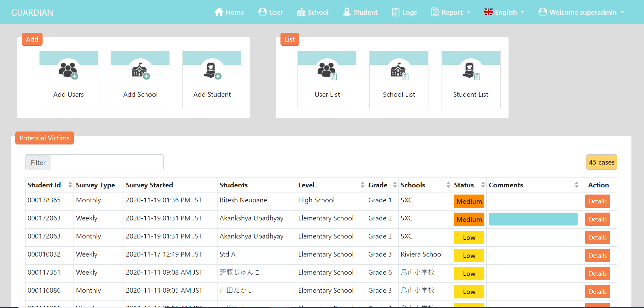Sort table by Schools column arrows
The height and width of the screenshot is (308, 644).
coord(448,185)
